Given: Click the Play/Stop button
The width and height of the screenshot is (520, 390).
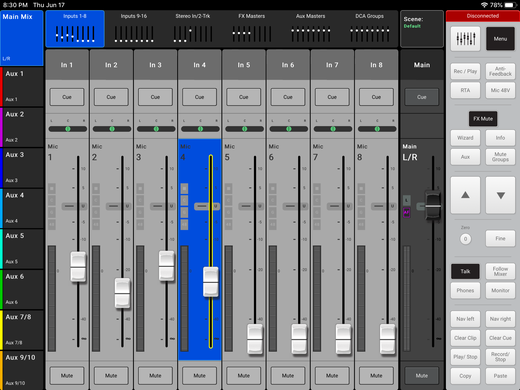Looking at the screenshot, I should coord(465,357).
